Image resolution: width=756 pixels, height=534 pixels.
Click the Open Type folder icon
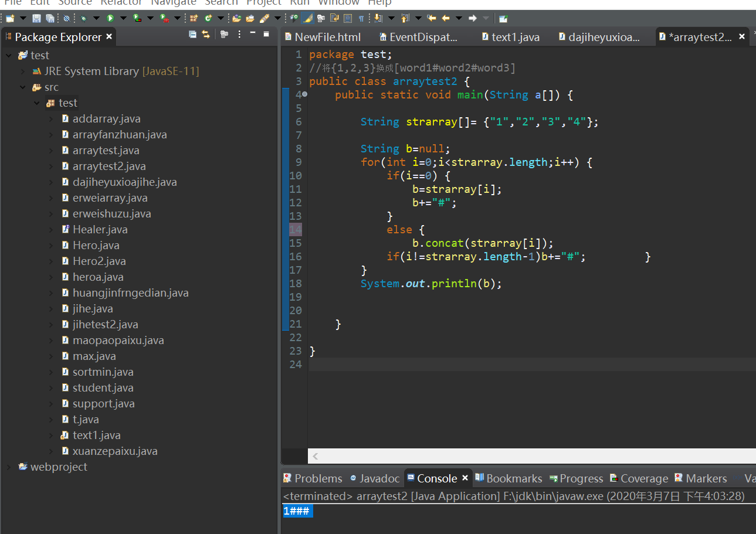point(236,18)
